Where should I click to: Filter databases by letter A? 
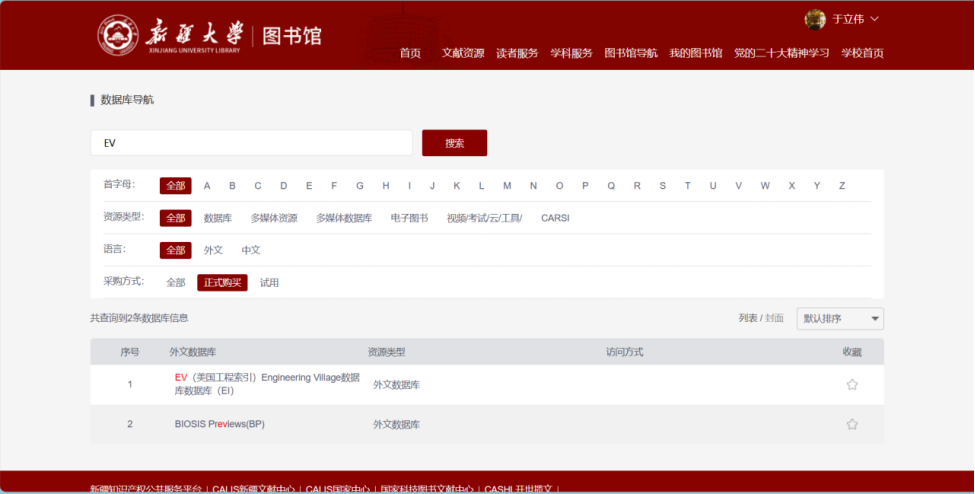pos(207,185)
